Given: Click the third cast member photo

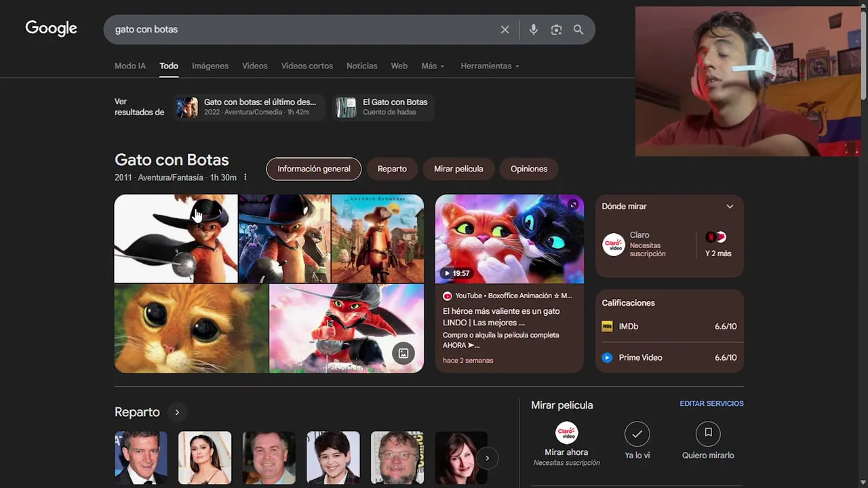Looking at the screenshot, I should tap(269, 458).
